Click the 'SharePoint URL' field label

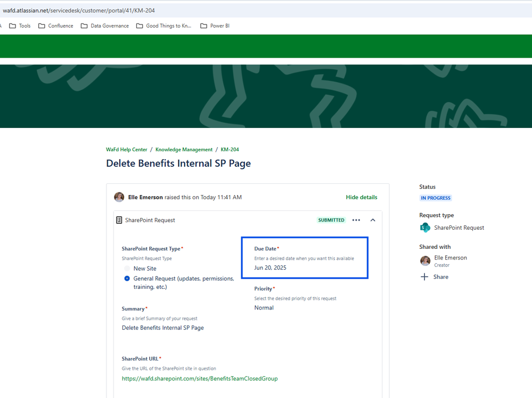point(140,359)
